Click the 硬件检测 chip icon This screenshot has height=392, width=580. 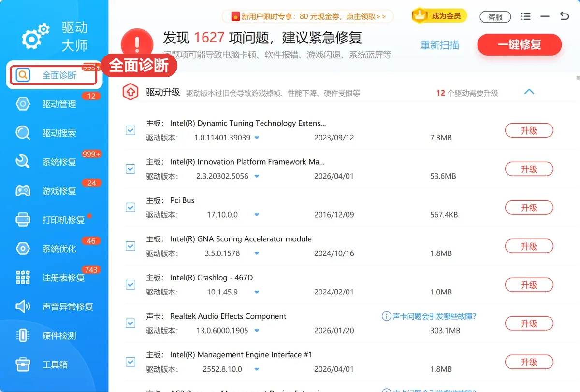click(23, 336)
